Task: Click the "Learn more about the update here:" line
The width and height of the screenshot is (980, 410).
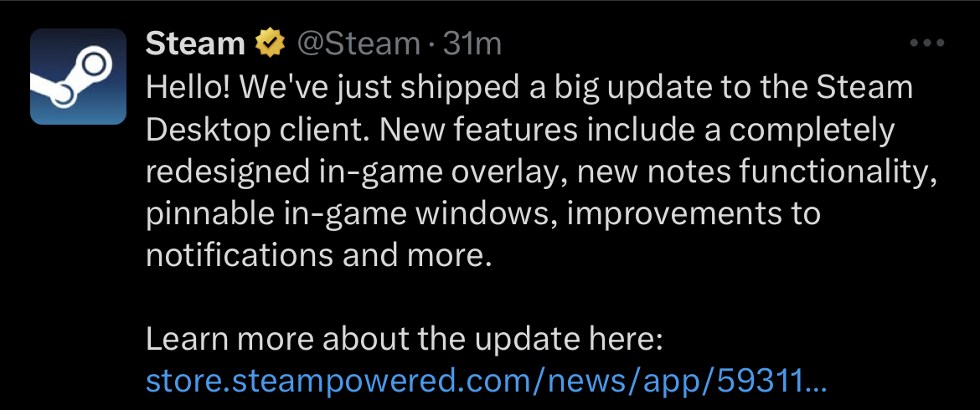Action: point(404,341)
